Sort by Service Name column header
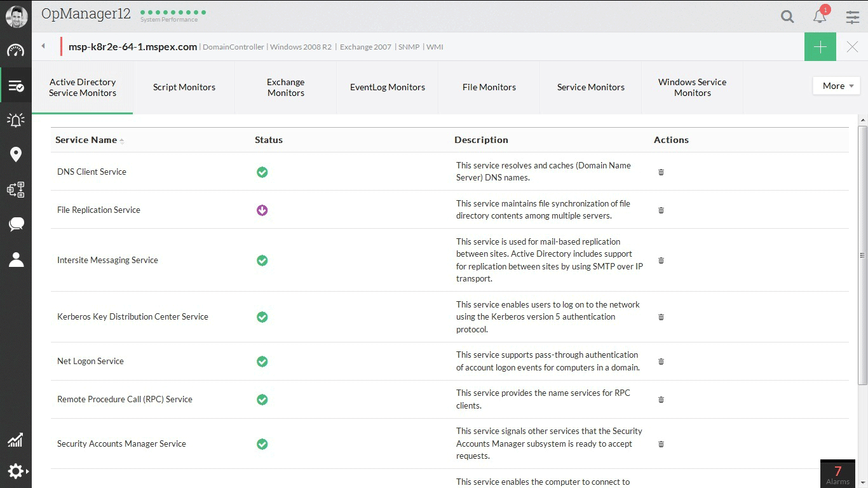This screenshot has width=868, height=488. [x=86, y=140]
